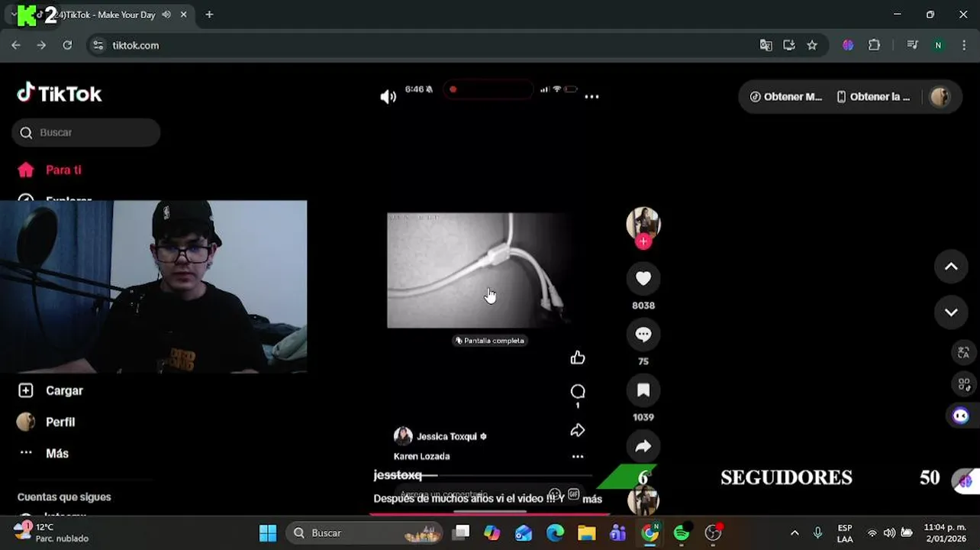Viewport: 980px width, 550px height.
Task: Click the jesstoxq username label
Action: click(x=398, y=475)
